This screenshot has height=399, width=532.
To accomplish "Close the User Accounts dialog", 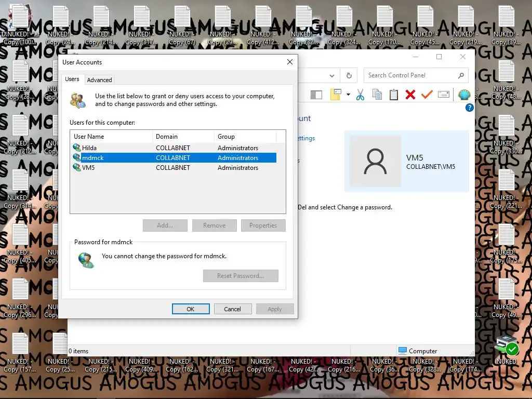I will pyautogui.click(x=290, y=62).
